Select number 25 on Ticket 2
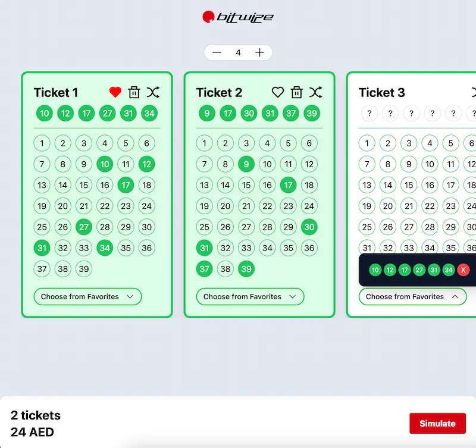The width and height of the screenshot is (476, 448). pos(204,227)
